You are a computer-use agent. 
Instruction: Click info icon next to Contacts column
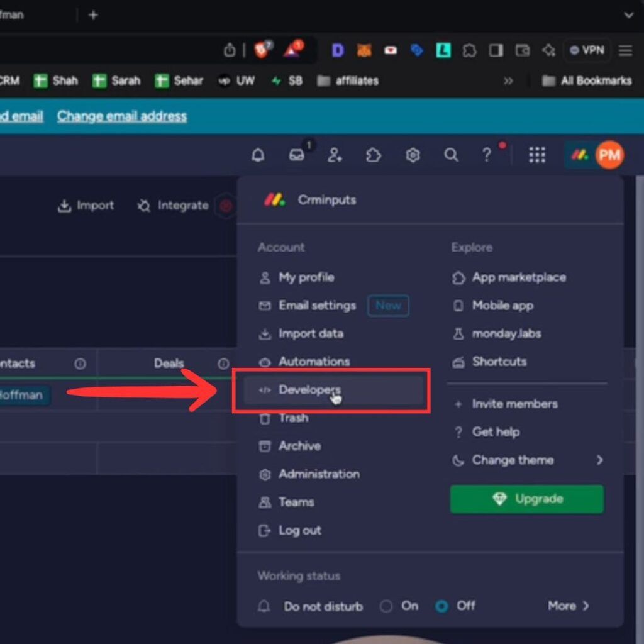[80, 364]
